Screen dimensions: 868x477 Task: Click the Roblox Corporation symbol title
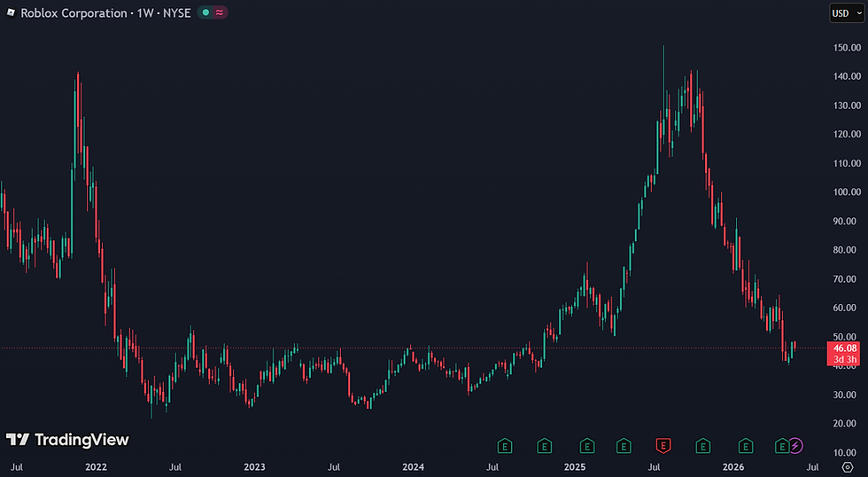tap(74, 12)
